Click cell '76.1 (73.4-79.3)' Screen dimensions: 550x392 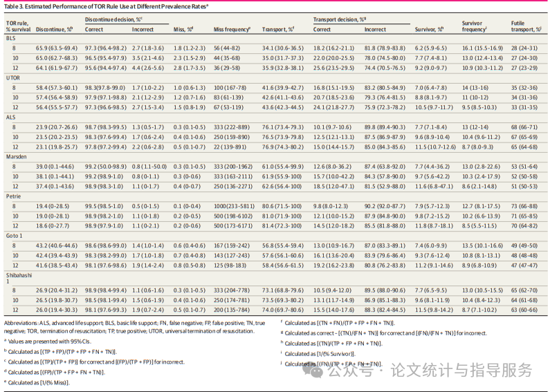(x=283, y=127)
